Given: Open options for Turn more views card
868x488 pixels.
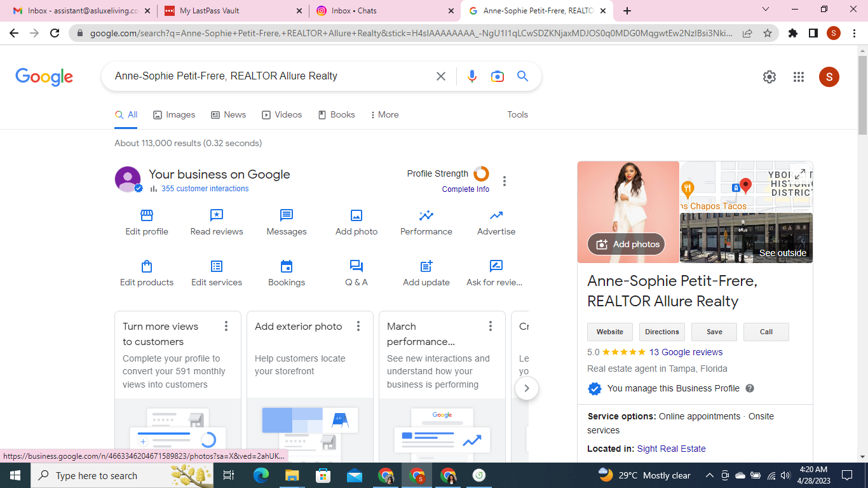Looking at the screenshot, I should tap(226, 326).
